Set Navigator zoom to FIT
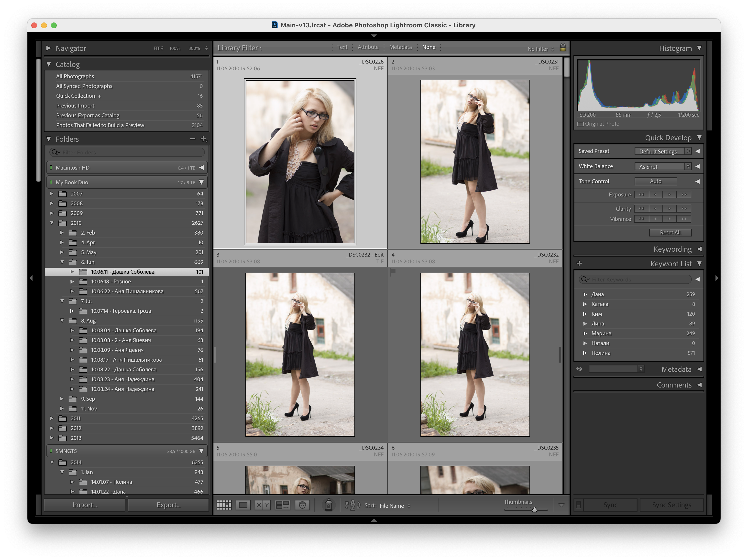This screenshot has width=748, height=560. [x=158, y=48]
